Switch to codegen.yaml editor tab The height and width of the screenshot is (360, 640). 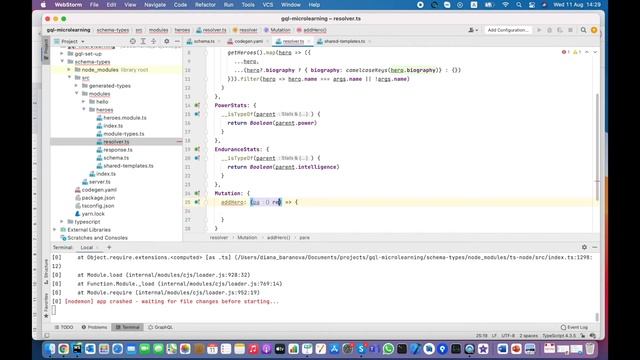point(248,41)
